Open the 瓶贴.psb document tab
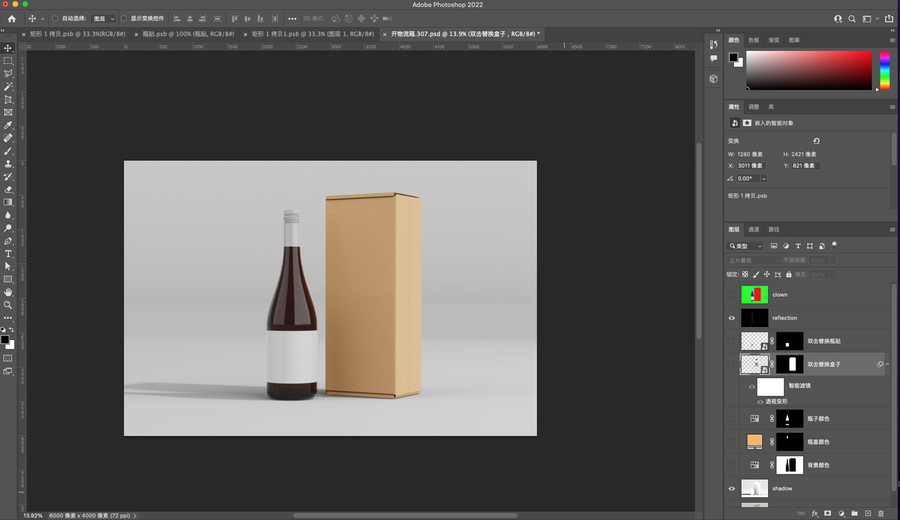900x520 pixels. [188, 34]
